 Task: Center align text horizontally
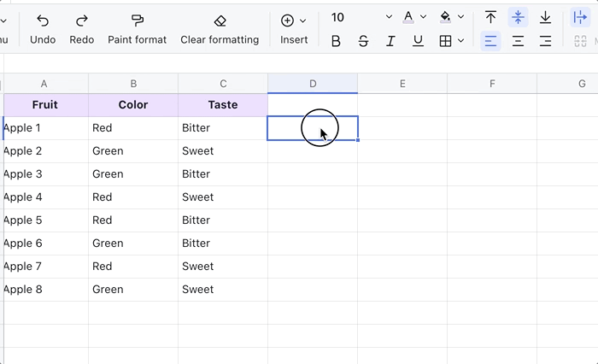pos(518,41)
